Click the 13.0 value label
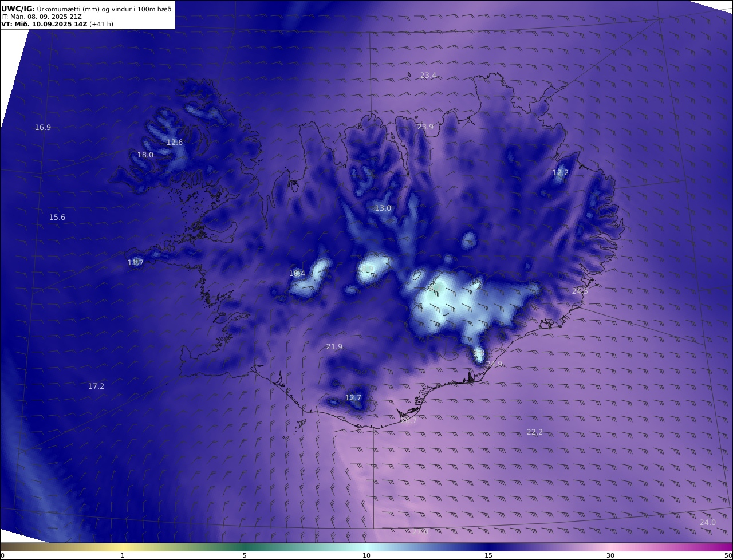The width and height of the screenshot is (733, 560). pyautogui.click(x=383, y=208)
